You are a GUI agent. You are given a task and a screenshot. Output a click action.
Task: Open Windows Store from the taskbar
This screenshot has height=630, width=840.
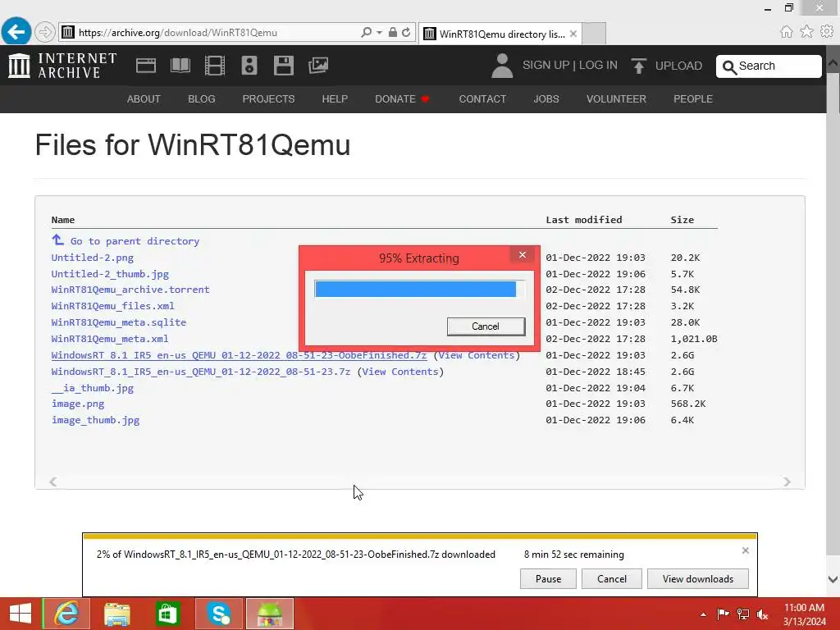(167, 614)
